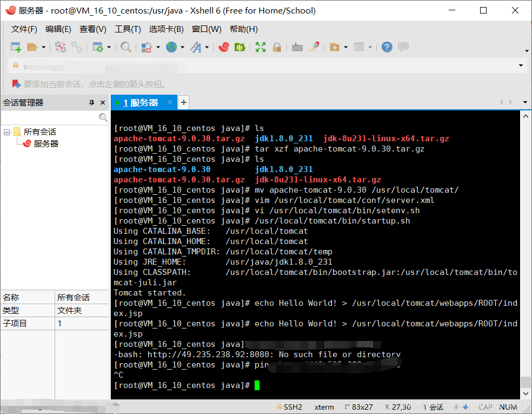Expand the Font dropdown arrow
This screenshot has height=414, width=532.
(207, 47)
